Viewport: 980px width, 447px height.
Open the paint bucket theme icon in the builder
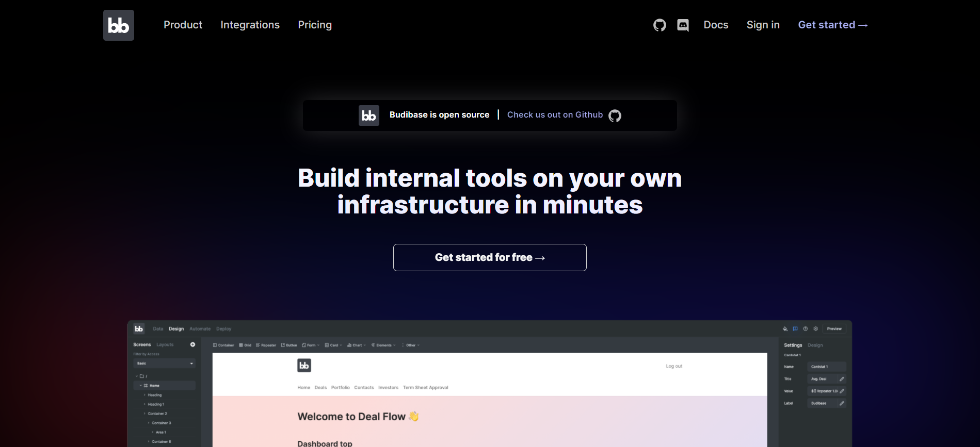pos(785,328)
